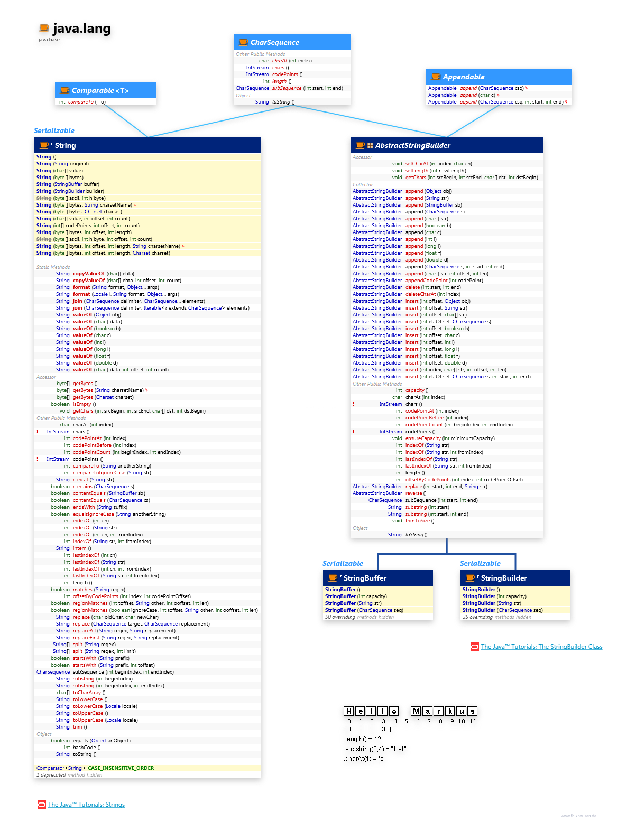Click format (Locale l, String format...) method
The image size is (627, 840).
126,294
